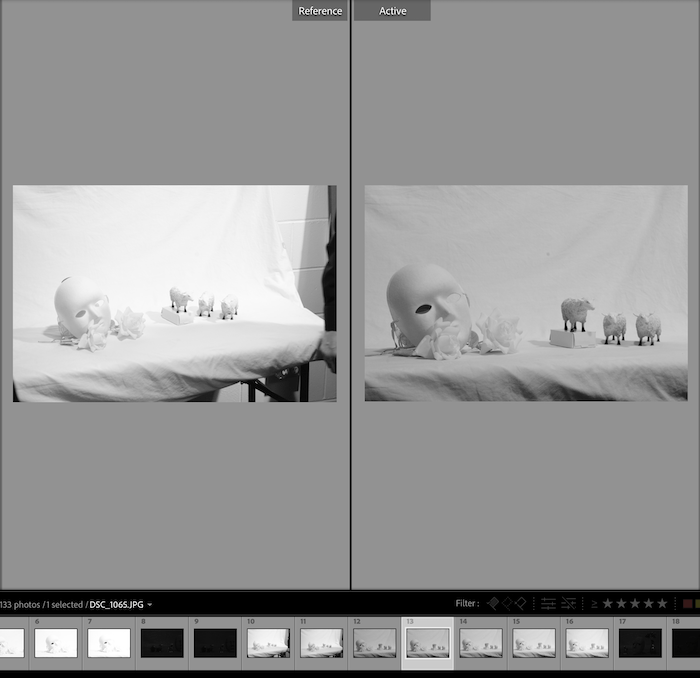Select dark filmstrip thumbnail 17
Image resolution: width=700 pixels, height=678 pixels.
(640, 643)
